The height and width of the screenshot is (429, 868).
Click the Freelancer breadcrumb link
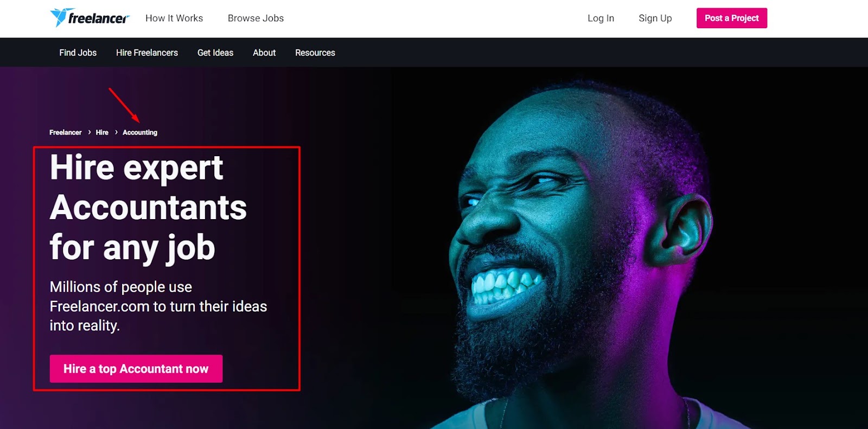pyautogui.click(x=66, y=132)
